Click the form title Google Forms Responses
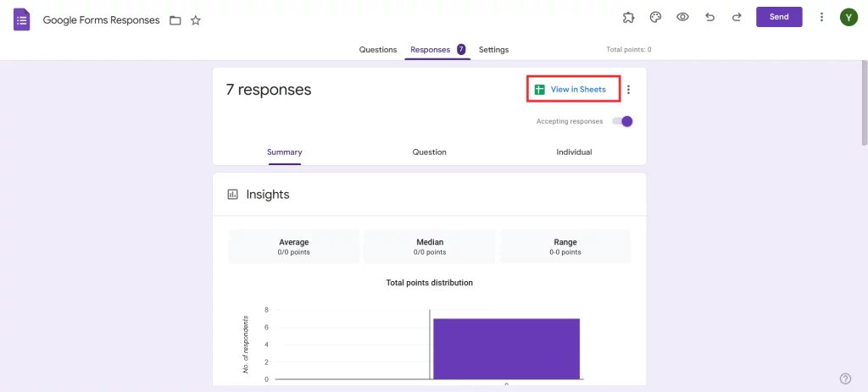This screenshot has width=868, height=392. (x=102, y=20)
